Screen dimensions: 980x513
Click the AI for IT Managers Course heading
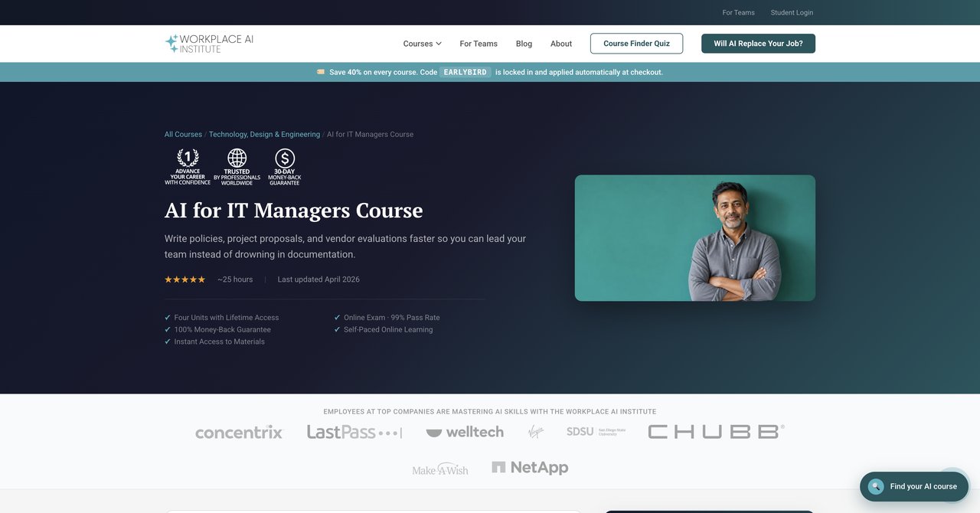[x=294, y=210]
